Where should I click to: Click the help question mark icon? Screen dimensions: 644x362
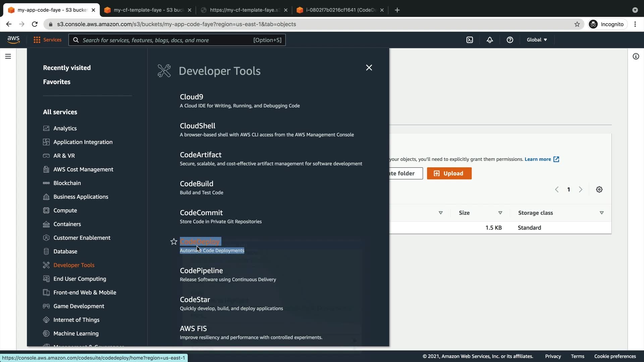[510, 40]
